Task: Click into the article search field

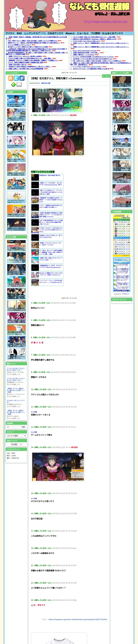Action: tap(14, 427)
